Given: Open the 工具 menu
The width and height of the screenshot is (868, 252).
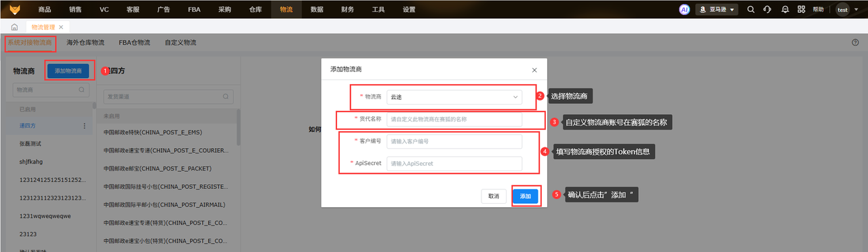Looking at the screenshot, I should (x=378, y=10).
